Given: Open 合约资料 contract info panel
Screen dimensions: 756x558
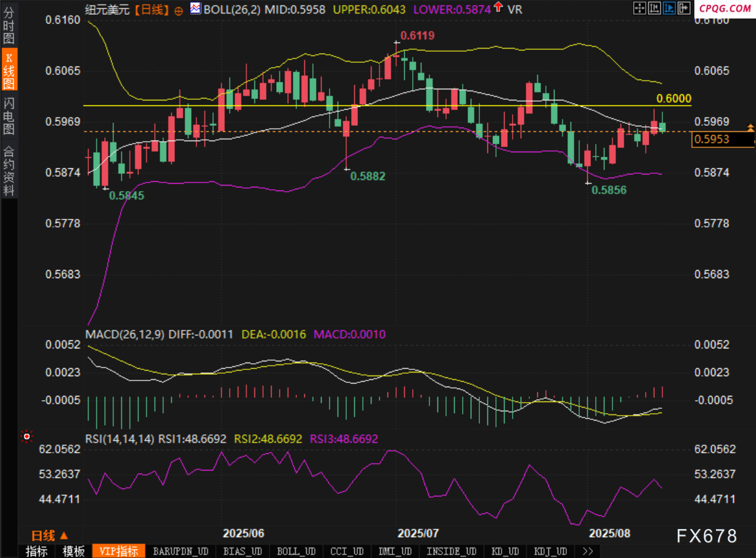Looking at the screenshot, I should (9, 171).
